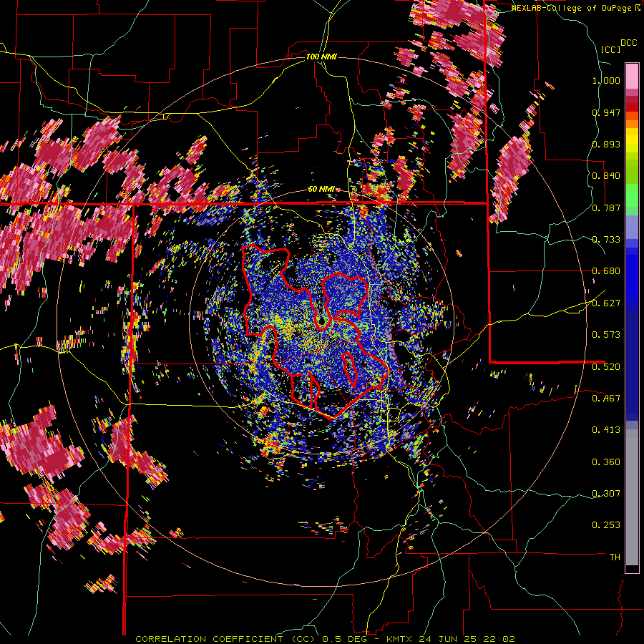Click the 100 NMI range ring label
This screenshot has width=644, height=644.
pyautogui.click(x=321, y=57)
